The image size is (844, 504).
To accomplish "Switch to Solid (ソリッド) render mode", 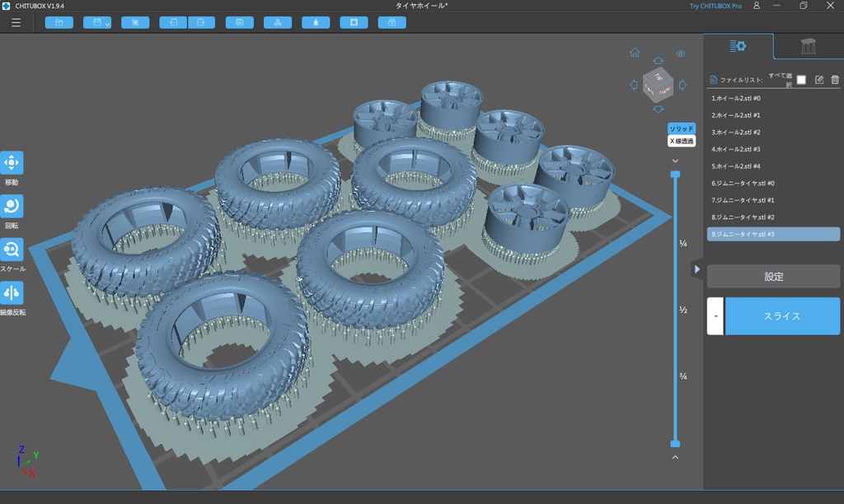I will pyautogui.click(x=682, y=128).
